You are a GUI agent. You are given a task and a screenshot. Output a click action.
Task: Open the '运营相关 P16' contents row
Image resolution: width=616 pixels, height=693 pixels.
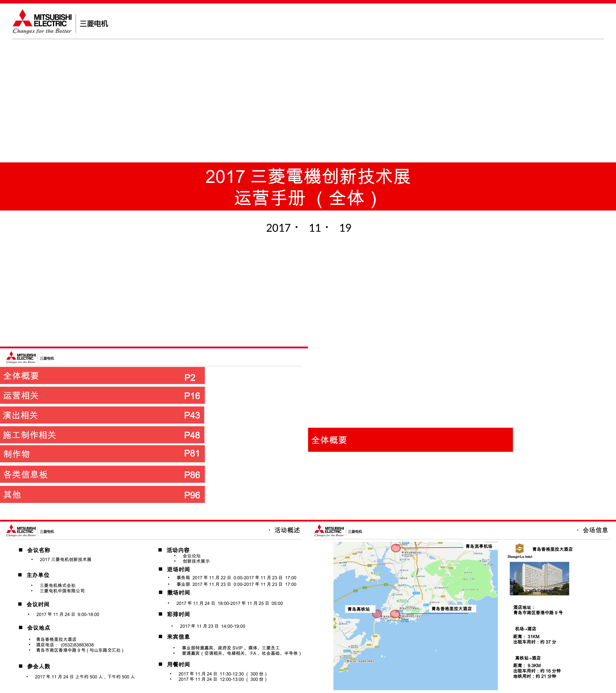(102, 395)
